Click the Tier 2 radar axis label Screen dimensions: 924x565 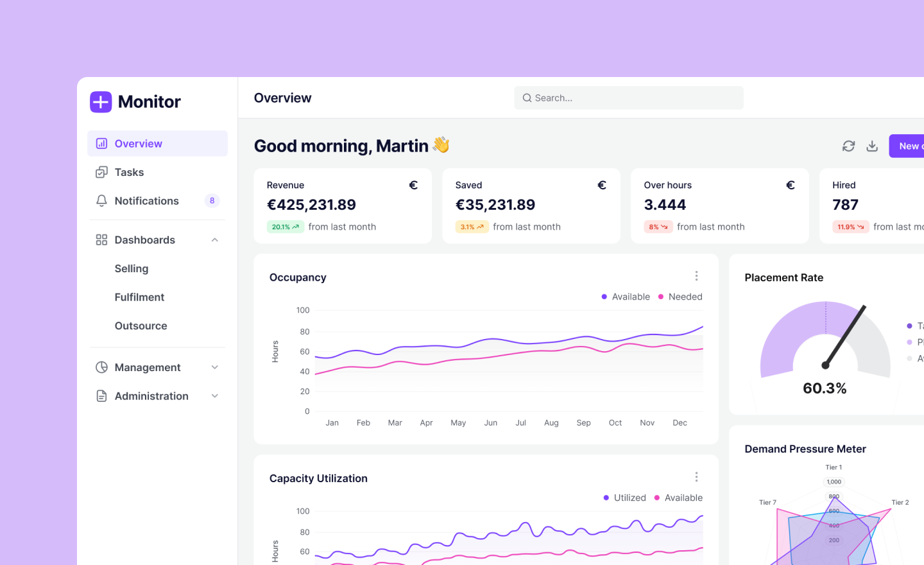point(900,502)
